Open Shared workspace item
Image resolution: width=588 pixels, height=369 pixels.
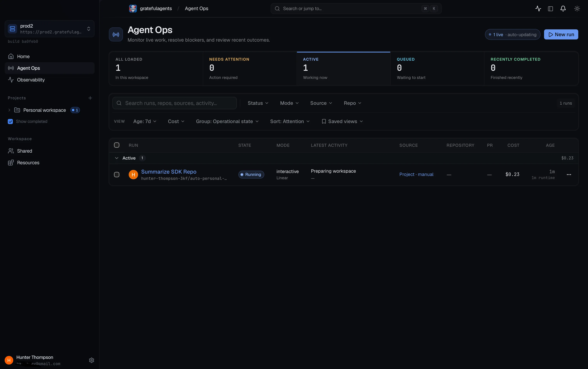(50, 151)
